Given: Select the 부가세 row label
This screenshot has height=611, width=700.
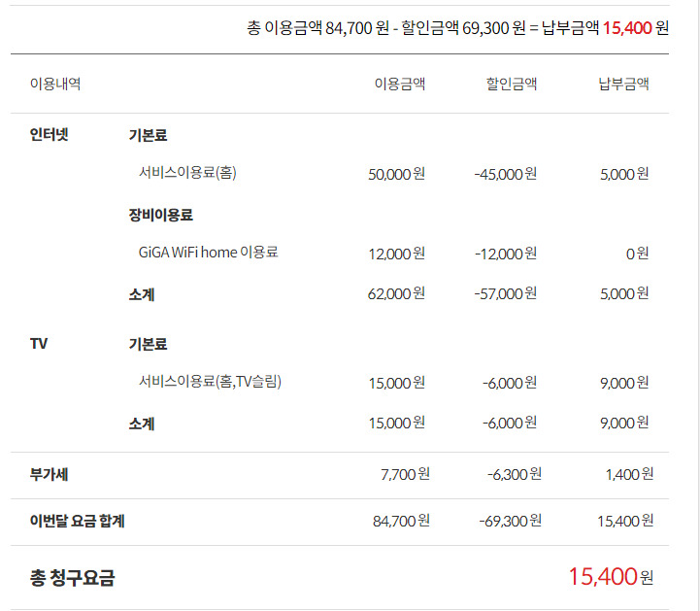Looking at the screenshot, I should (x=49, y=475).
